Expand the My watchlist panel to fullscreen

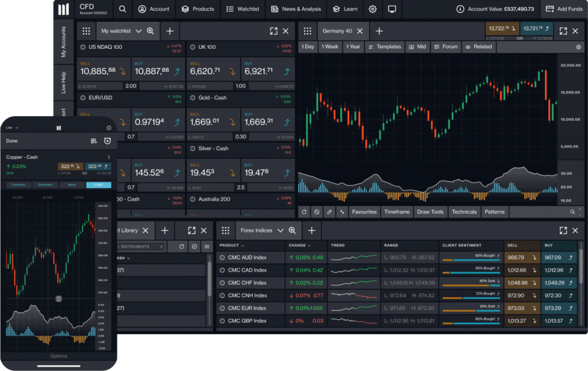pyautogui.click(x=274, y=31)
